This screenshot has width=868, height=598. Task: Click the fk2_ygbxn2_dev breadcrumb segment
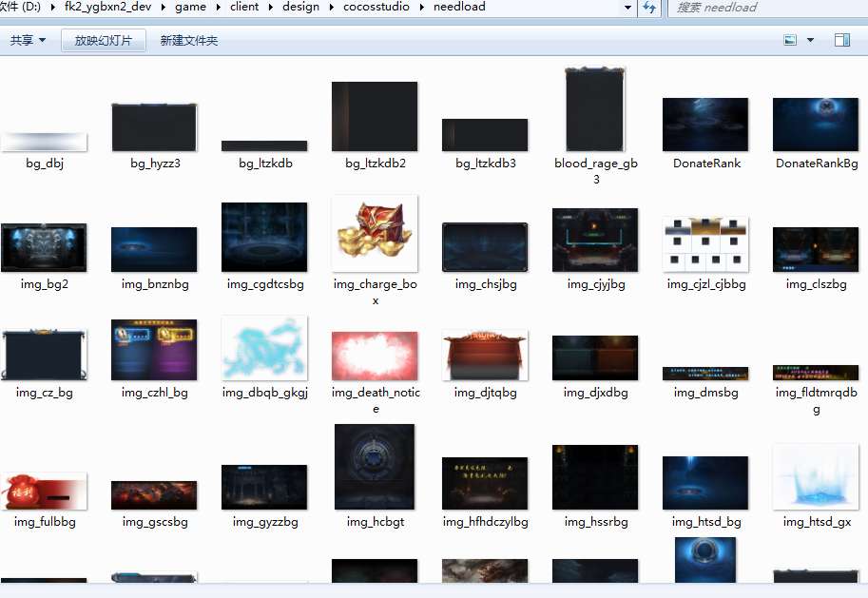tap(106, 7)
